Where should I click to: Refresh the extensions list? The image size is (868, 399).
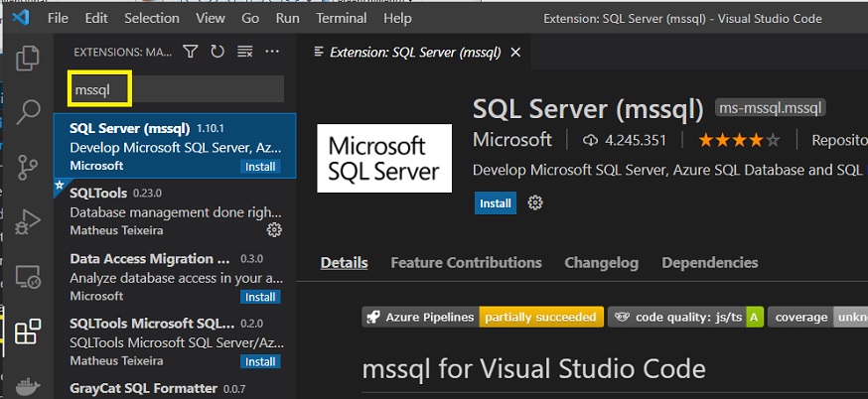[217, 52]
